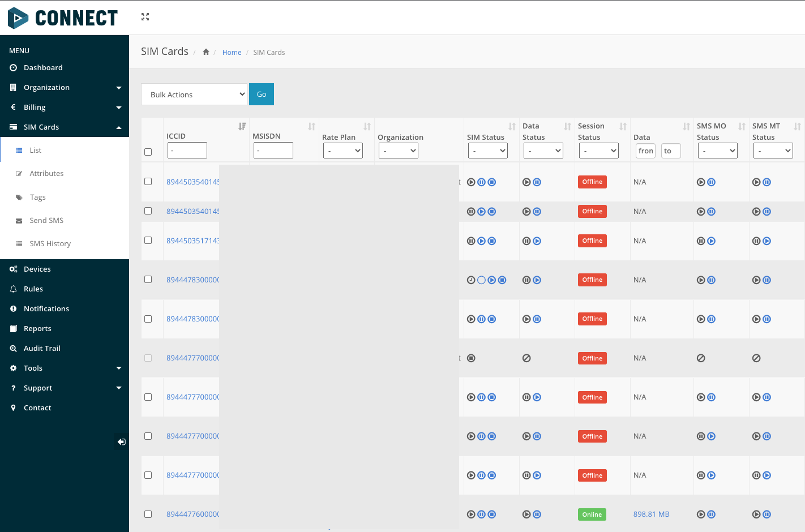
Task: Open ICCID link 8944503517143
Action: pyautogui.click(x=192, y=241)
